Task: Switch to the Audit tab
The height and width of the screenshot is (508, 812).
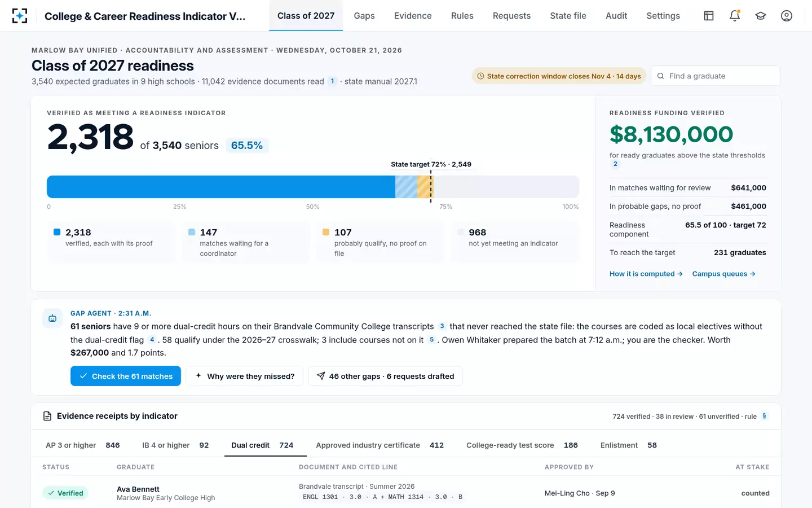Action: (x=616, y=16)
